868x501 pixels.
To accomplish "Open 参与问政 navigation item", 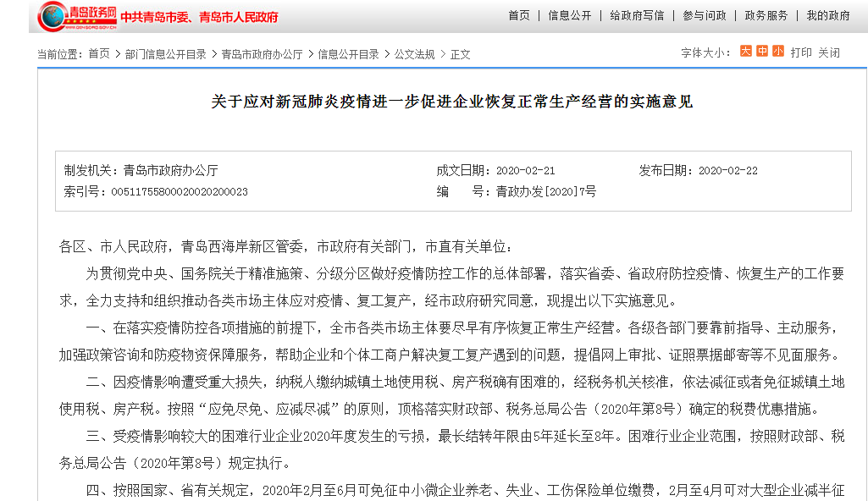I will pyautogui.click(x=705, y=15).
